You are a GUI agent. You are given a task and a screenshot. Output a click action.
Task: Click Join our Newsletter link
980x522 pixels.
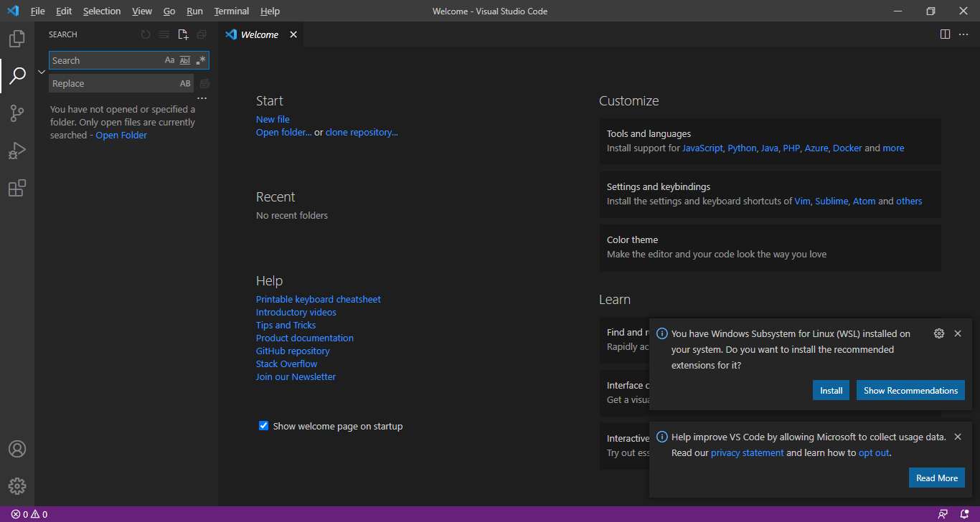pos(296,376)
